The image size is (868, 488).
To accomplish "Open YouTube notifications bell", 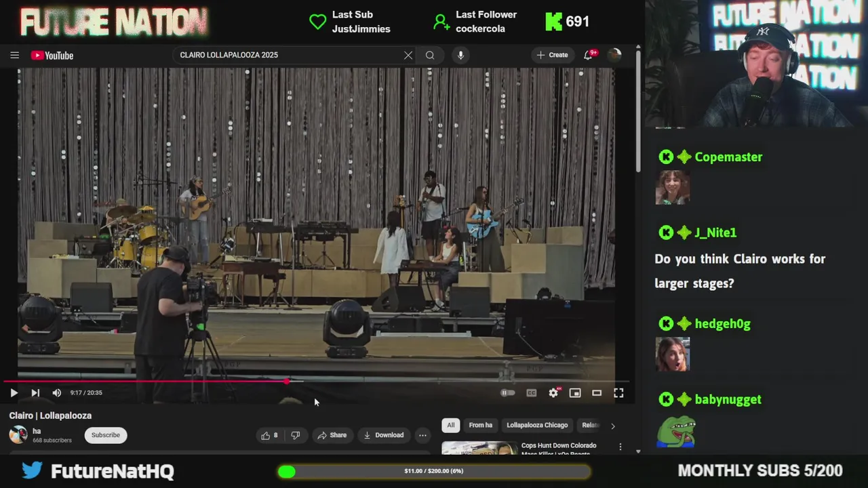I will pyautogui.click(x=589, y=55).
